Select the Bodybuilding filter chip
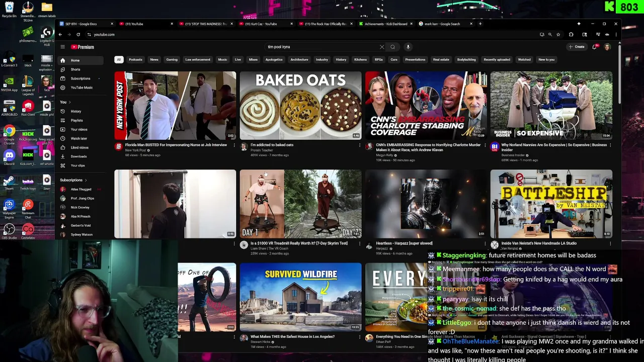This screenshot has width=644, height=362. tap(466, 59)
